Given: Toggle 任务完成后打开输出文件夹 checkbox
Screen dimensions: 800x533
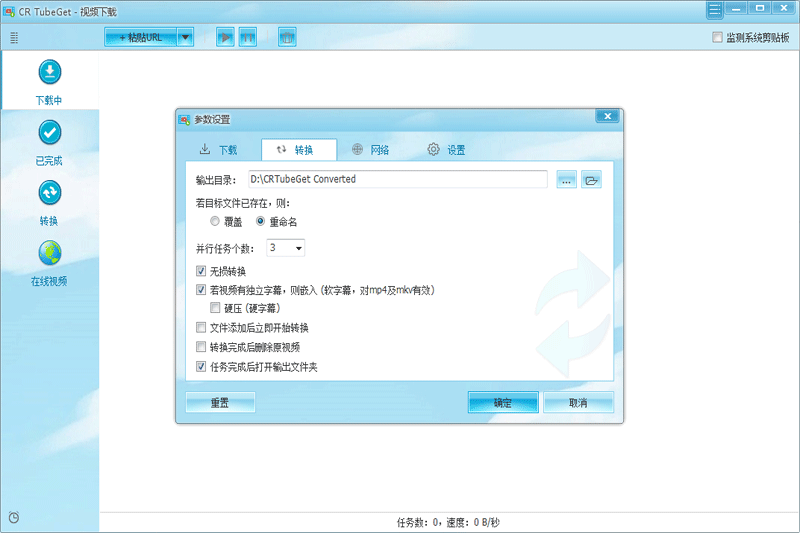Looking at the screenshot, I should pos(201,366).
